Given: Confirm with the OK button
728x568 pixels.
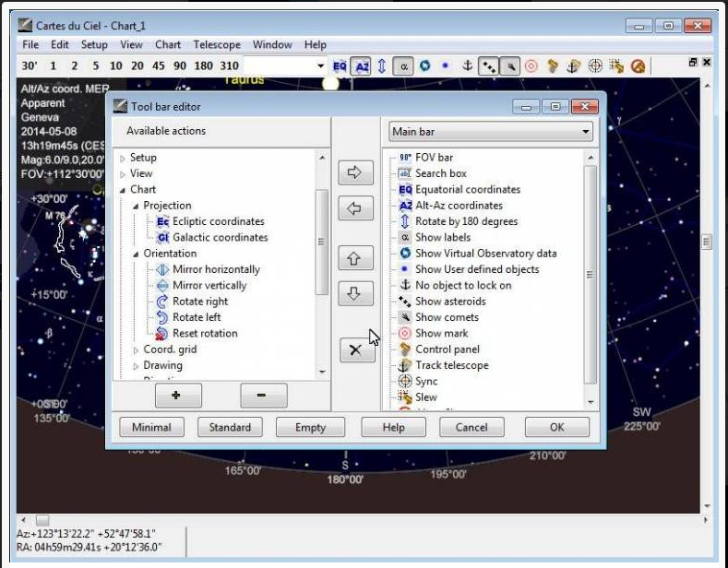Looking at the screenshot, I should [x=557, y=428].
